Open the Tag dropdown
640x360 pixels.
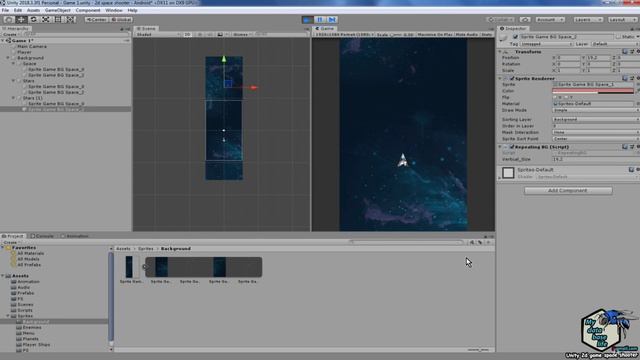click(546, 44)
